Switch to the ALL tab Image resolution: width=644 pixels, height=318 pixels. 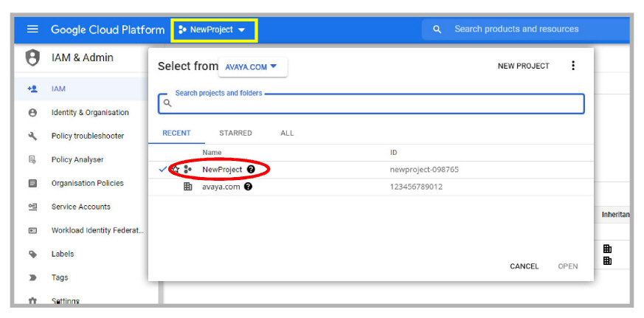click(287, 133)
